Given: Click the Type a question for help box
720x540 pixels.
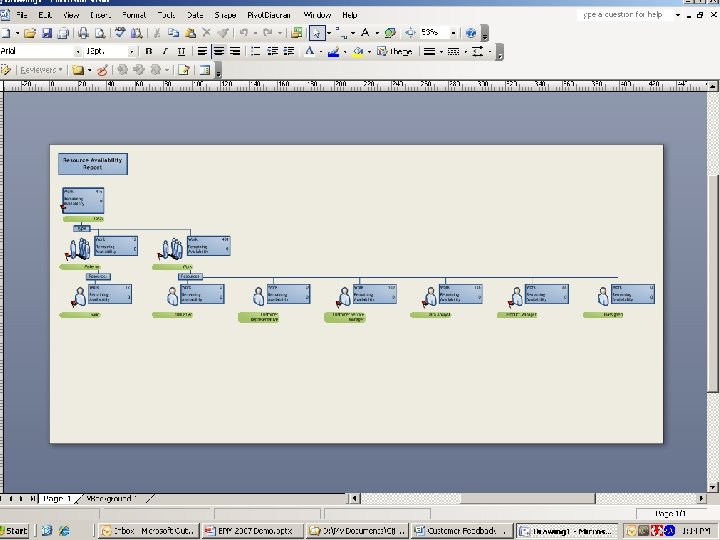Looking at the screenshot, I should pos(623,15).
